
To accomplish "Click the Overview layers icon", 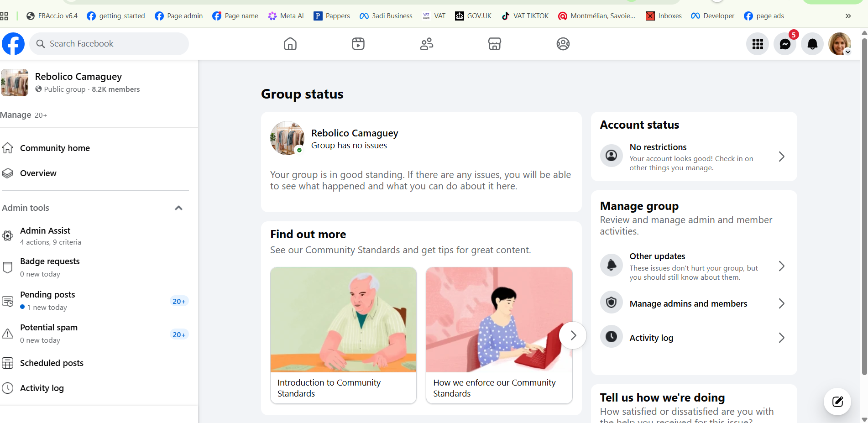I will [8, 173].
